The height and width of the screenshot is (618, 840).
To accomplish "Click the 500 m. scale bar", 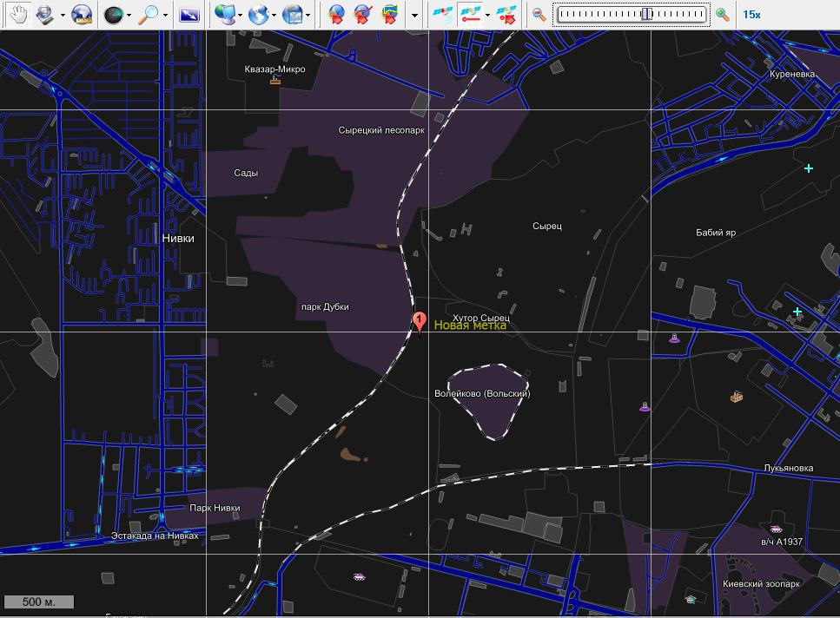I will (39, 602).
